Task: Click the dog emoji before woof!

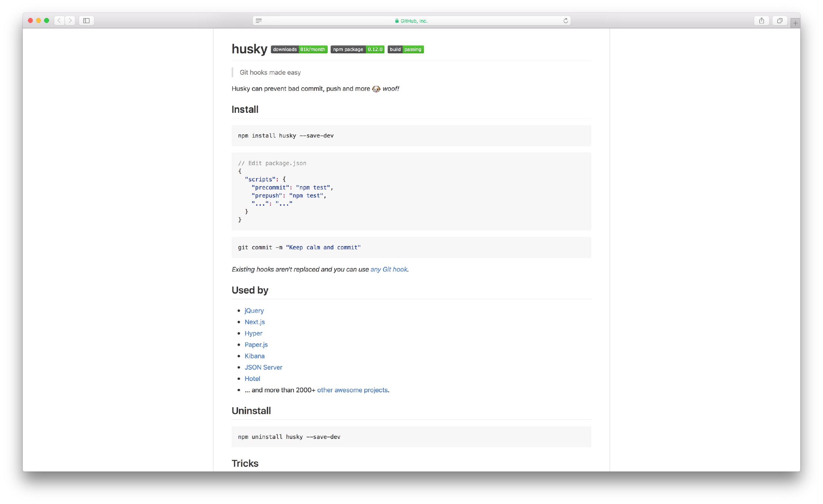Action: pos(376,89)
